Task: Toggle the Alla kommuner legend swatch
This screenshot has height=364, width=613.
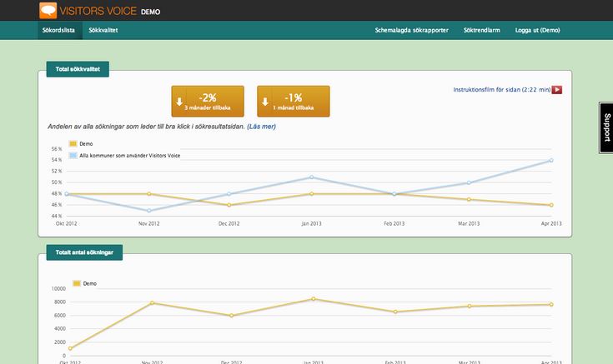Action: click(73, 155)
